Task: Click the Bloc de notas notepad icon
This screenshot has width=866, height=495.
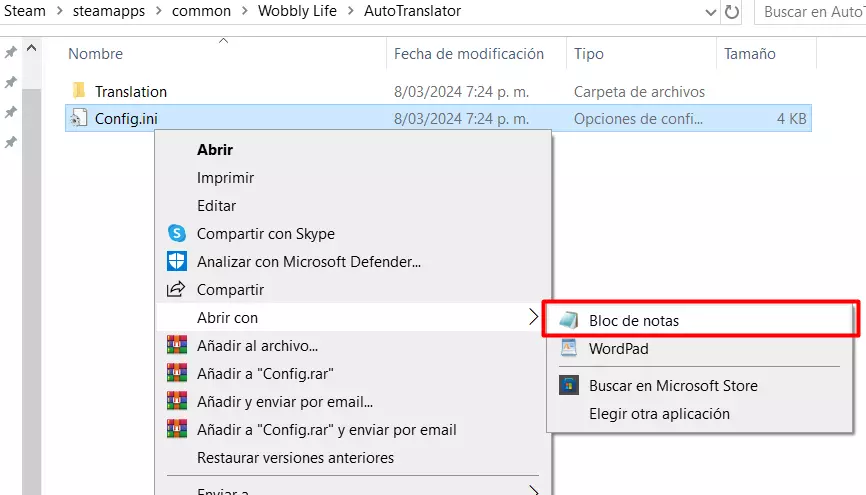Action: click(569, 321)
